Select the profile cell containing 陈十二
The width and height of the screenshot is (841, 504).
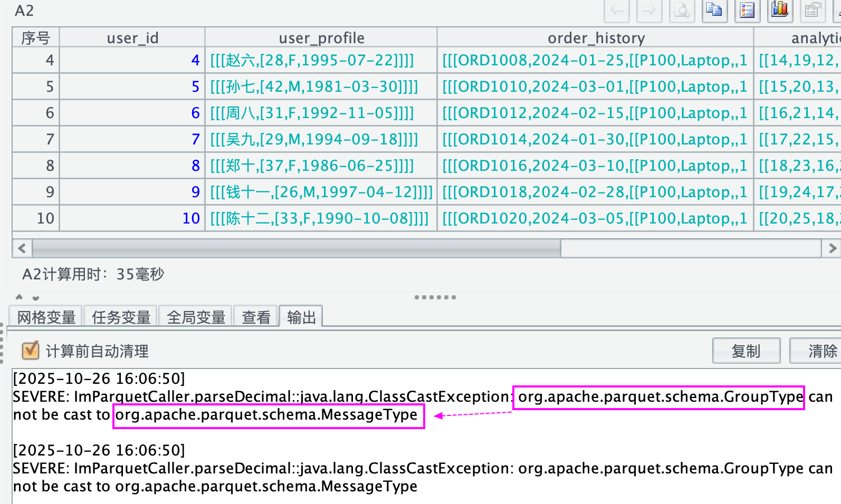321,218
